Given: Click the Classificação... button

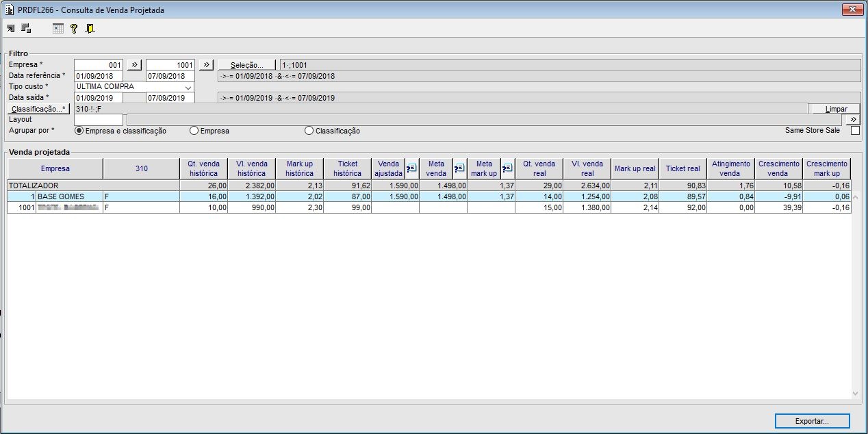Looking at the screenshot, I should pyautogui.click(x=39, y=109).
